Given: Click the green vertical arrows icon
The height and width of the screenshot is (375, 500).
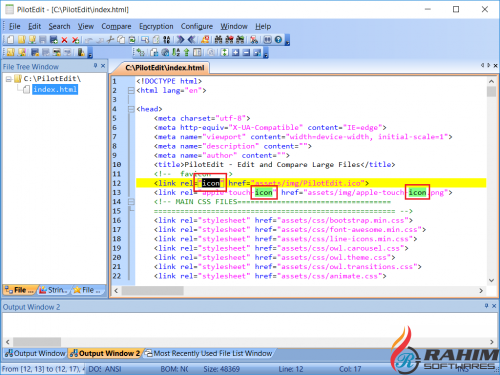Looking at the screenshot, I should coord(225,52).
